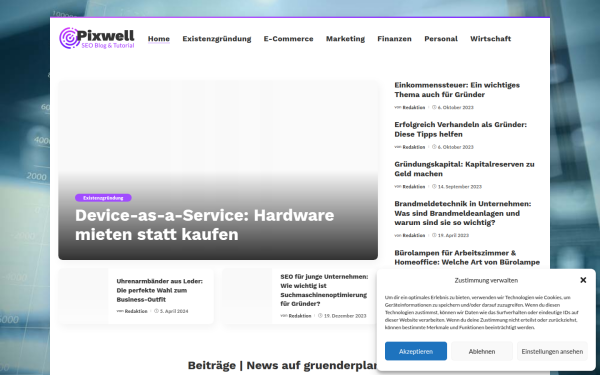Click the Akzeptieren cookie button
This screenshot has height=375, width=600.
click(x=416, y=351)
